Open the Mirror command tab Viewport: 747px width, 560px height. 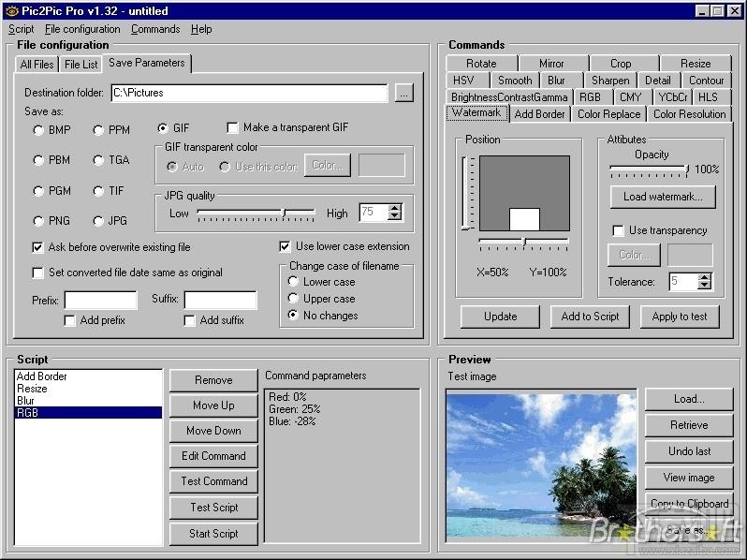click(551, 64)
